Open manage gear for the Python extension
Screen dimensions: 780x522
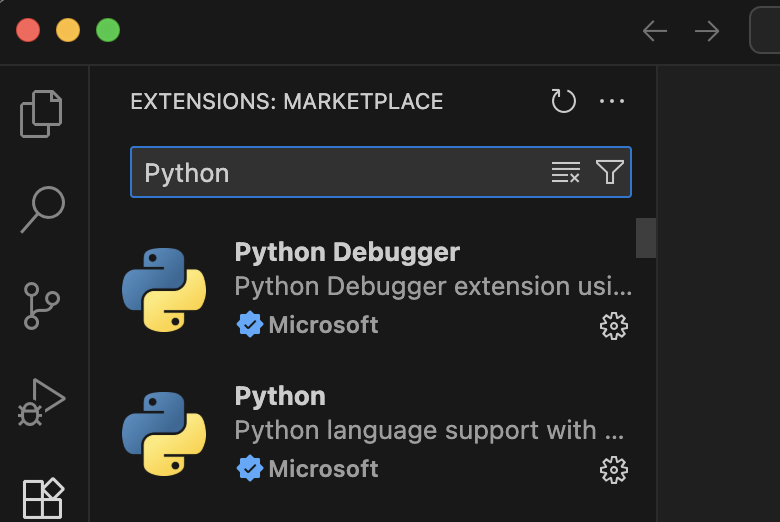pyautogui.click(x=614, y=470)
